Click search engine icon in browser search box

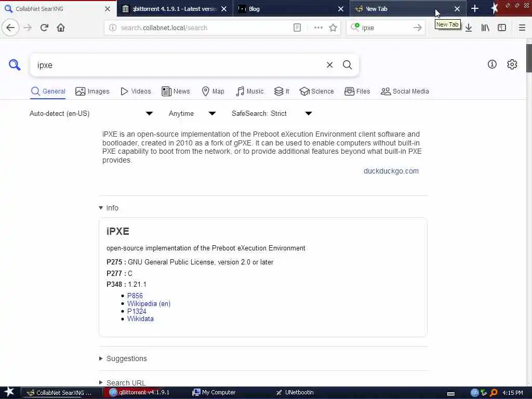coord(355,27)
